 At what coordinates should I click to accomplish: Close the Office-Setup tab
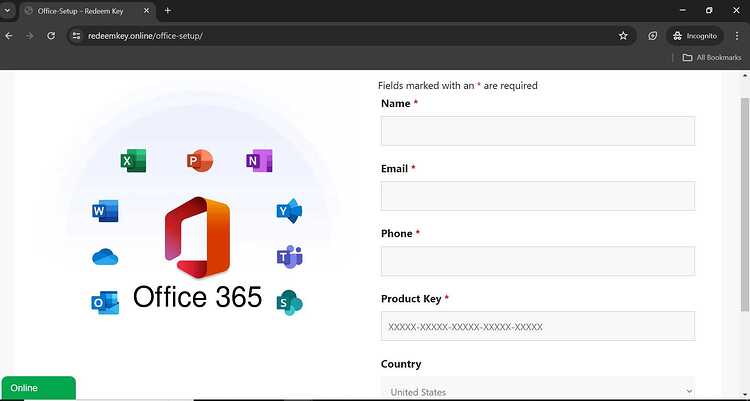click(x=146, y=11)
